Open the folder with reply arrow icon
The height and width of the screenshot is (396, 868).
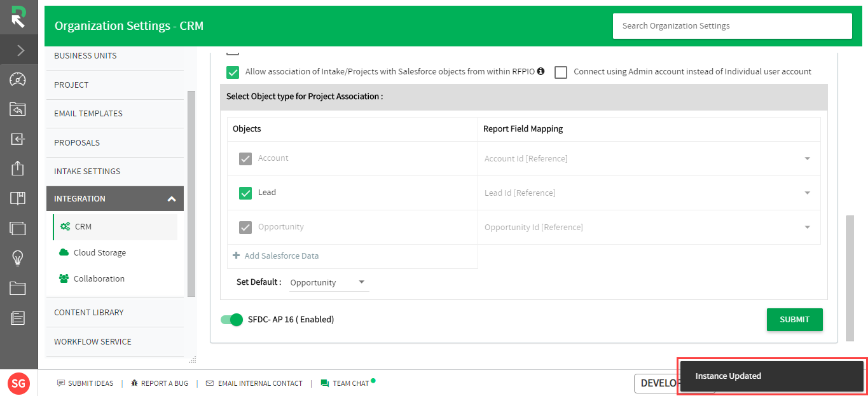point(18,109)
